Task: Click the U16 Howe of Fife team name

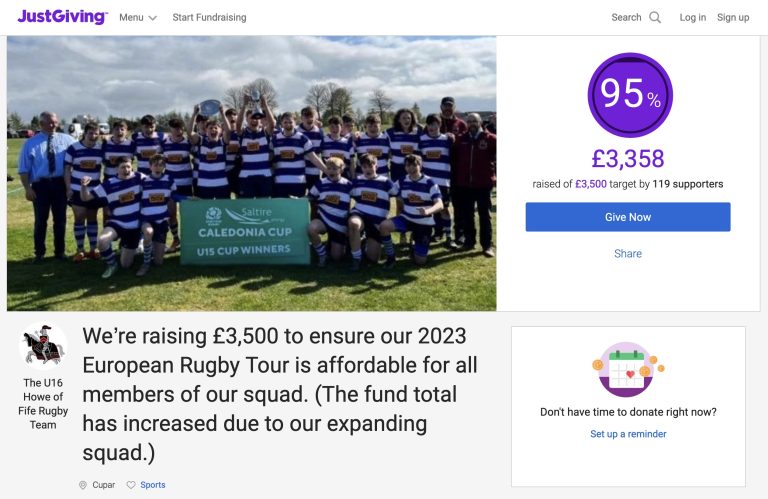Action: point(43,404)
